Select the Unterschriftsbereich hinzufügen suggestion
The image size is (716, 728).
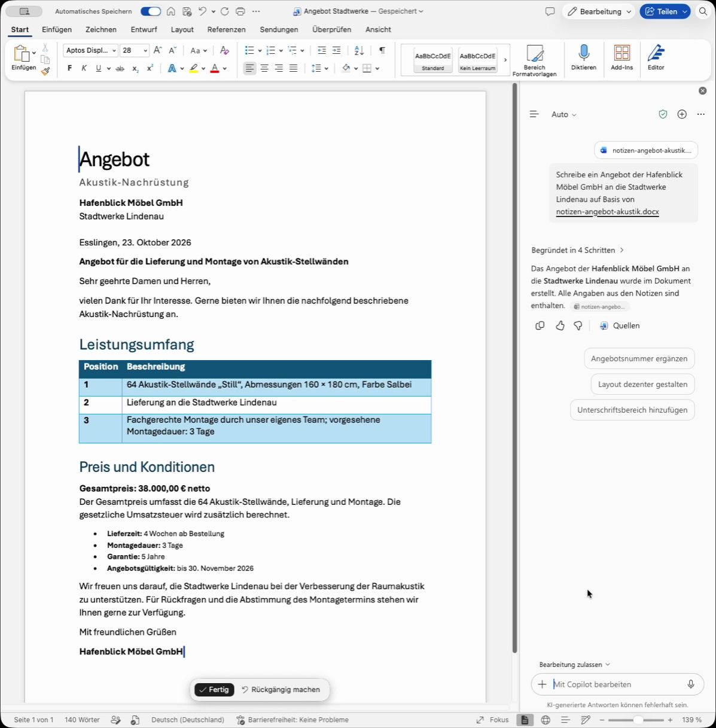(x=632, y=410)
